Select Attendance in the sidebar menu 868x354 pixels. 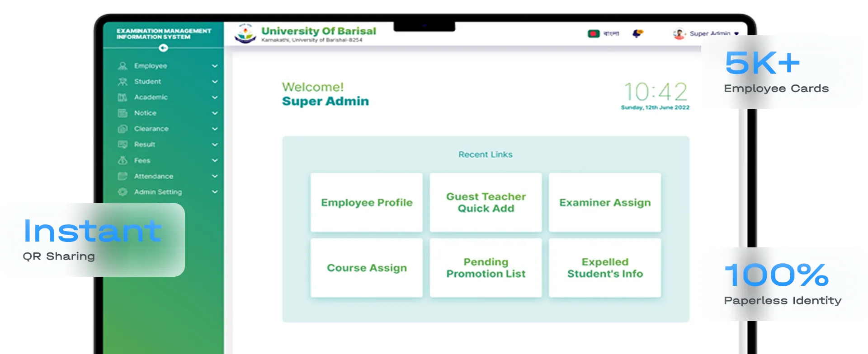[x=153, y=176]
